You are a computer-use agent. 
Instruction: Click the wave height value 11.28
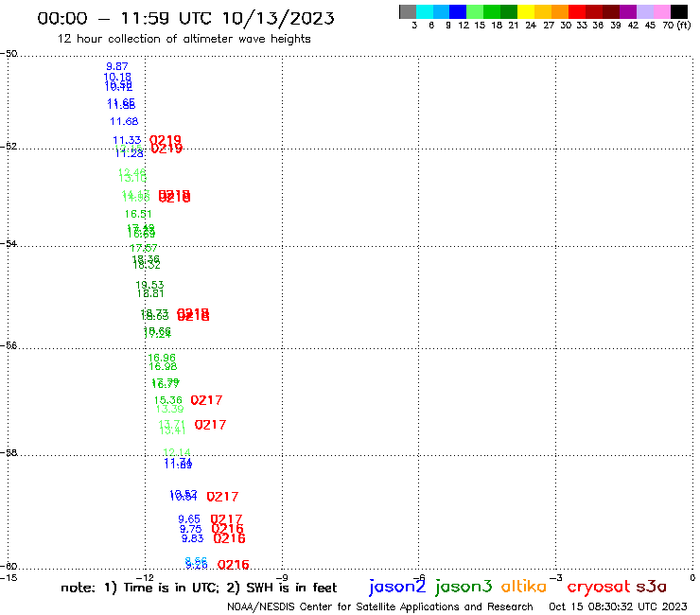[130, 153]
